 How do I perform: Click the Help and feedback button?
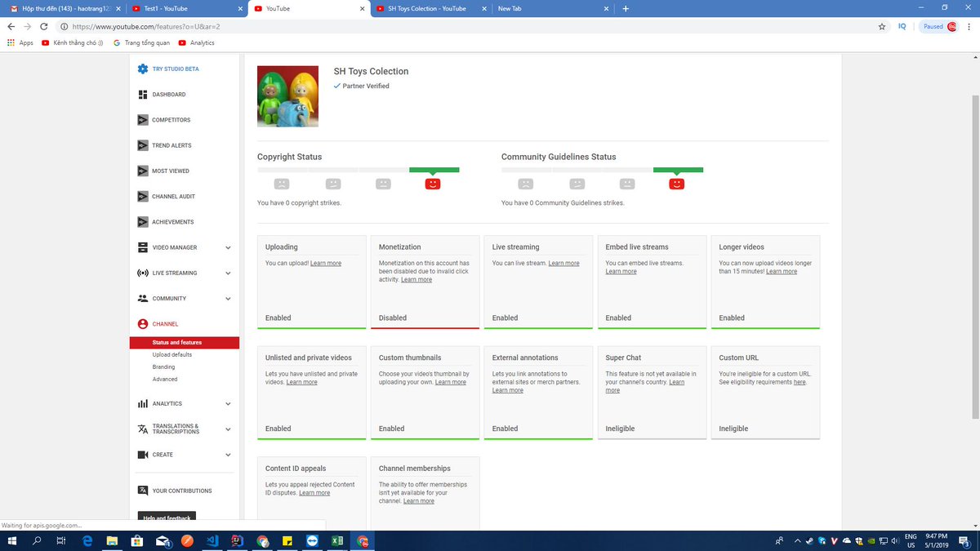167,518
